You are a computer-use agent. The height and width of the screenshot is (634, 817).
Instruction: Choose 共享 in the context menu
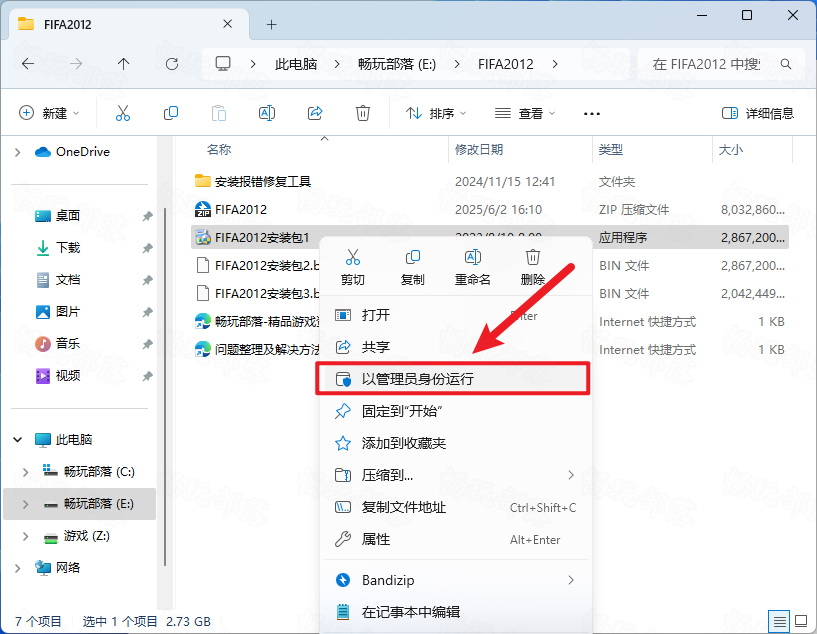pyautogui.click(x=456, y=347)
